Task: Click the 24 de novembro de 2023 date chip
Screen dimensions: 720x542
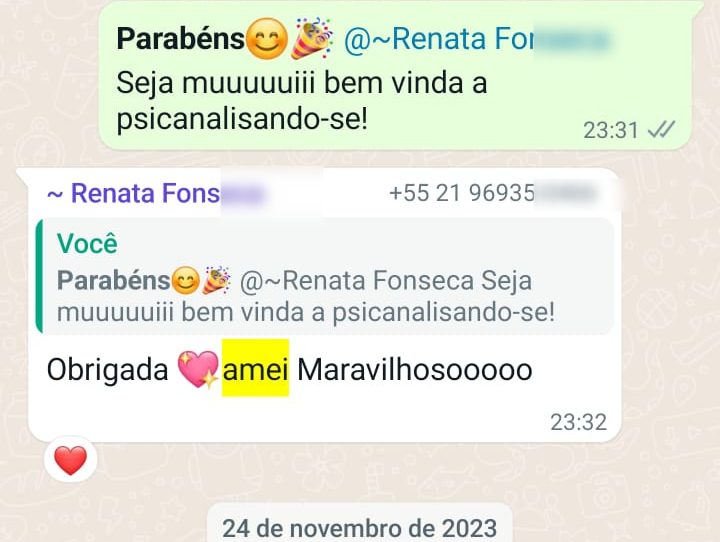Action: [x=360, y=527]
